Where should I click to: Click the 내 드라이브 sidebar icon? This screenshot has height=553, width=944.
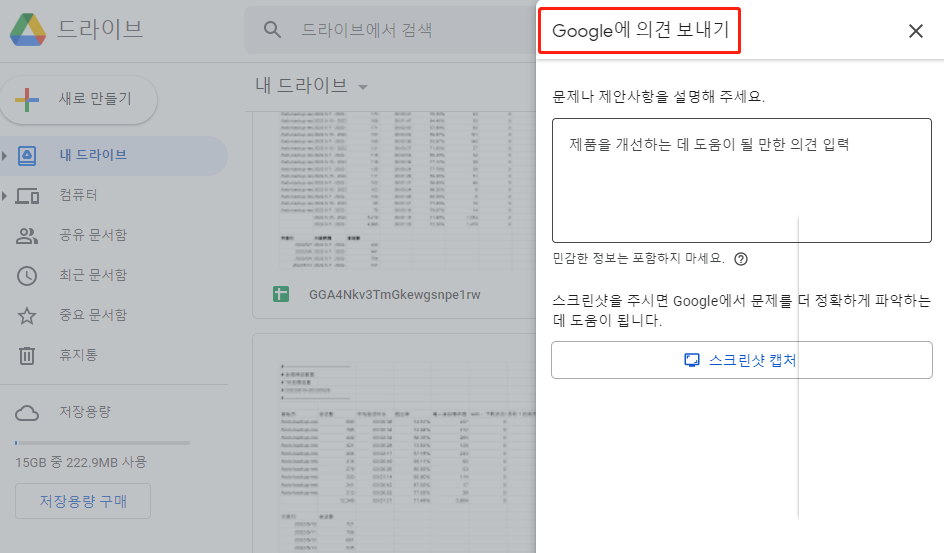[26, 155]
